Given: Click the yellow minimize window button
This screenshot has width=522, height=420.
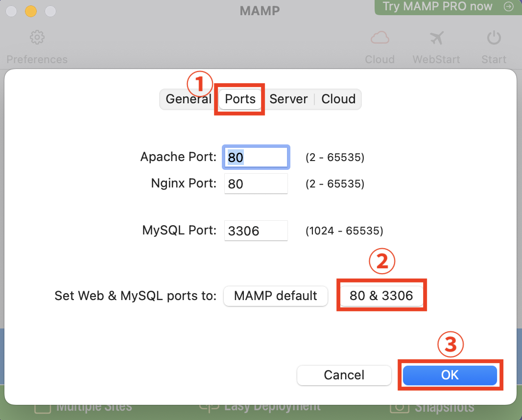Looking at the screenshot, I should click(x=31, y=11).
